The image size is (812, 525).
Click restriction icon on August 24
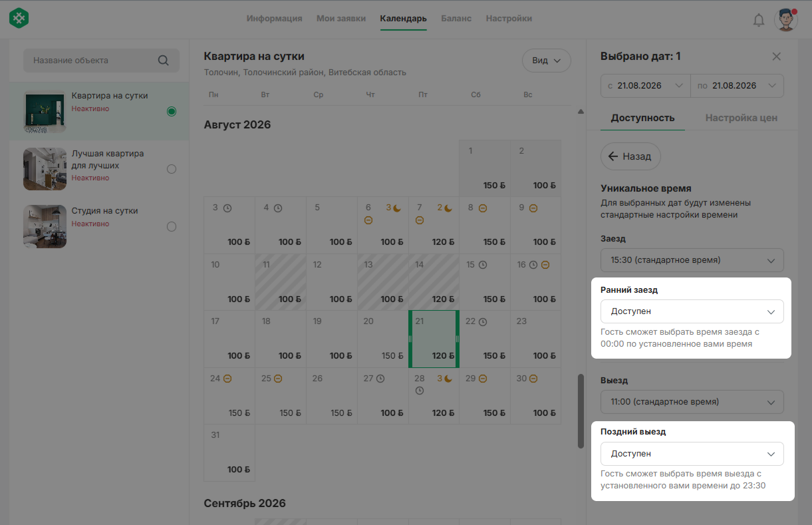pyautogui.click(x=227, y=379)
